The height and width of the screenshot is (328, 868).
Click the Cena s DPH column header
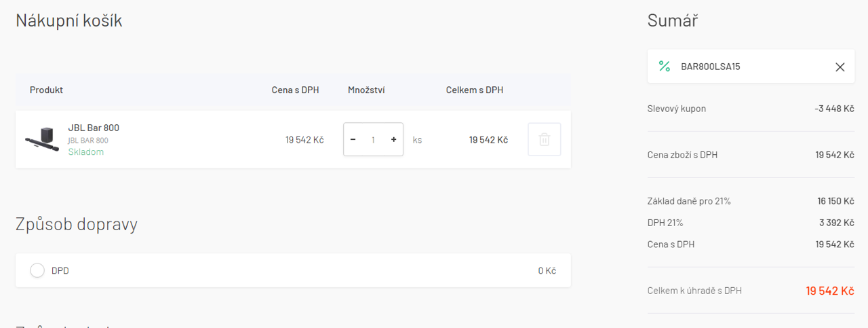click(295, 90)
